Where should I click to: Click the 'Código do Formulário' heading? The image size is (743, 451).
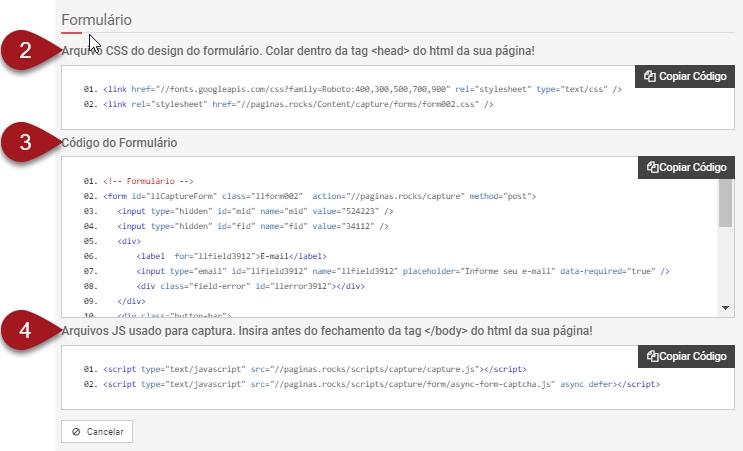pyautogui.click(x=119, y=143)
